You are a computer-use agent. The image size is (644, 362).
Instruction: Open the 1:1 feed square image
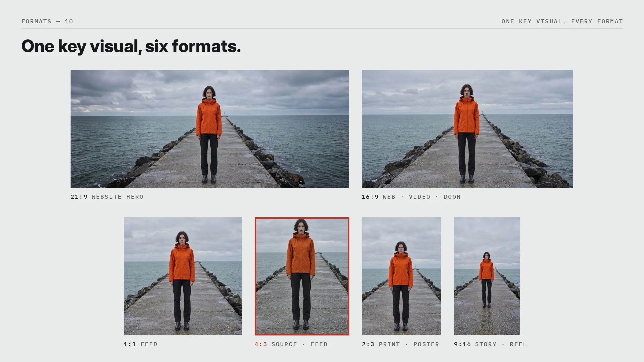coord(183,276)
